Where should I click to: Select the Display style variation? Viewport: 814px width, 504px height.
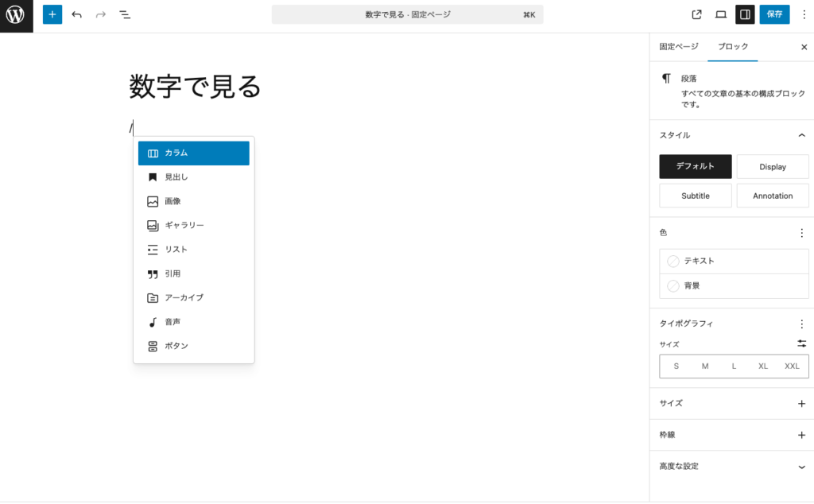773,166
